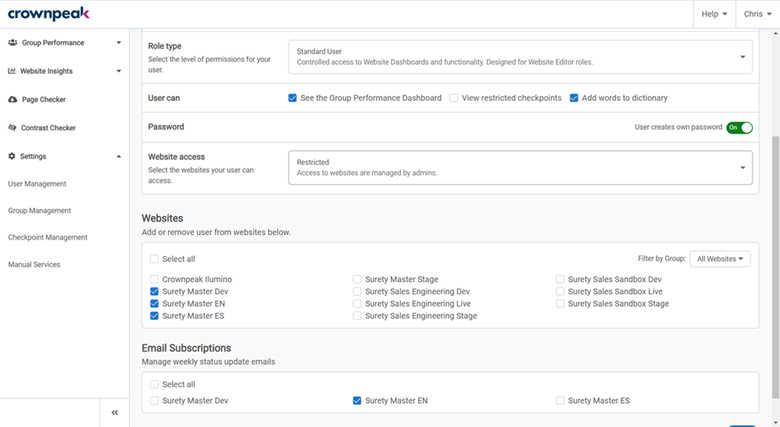The height and width of the screenshot is (427, 780).
Task: Open the Role type dropdown
Action: click(x=520, y=57)
